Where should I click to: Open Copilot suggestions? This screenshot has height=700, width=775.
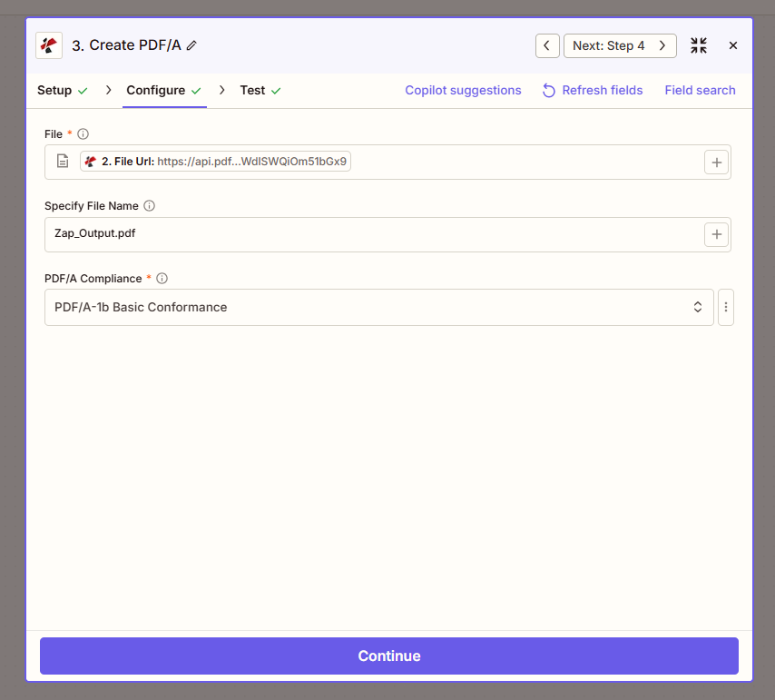pyautogui.click(x=463, y=90)
